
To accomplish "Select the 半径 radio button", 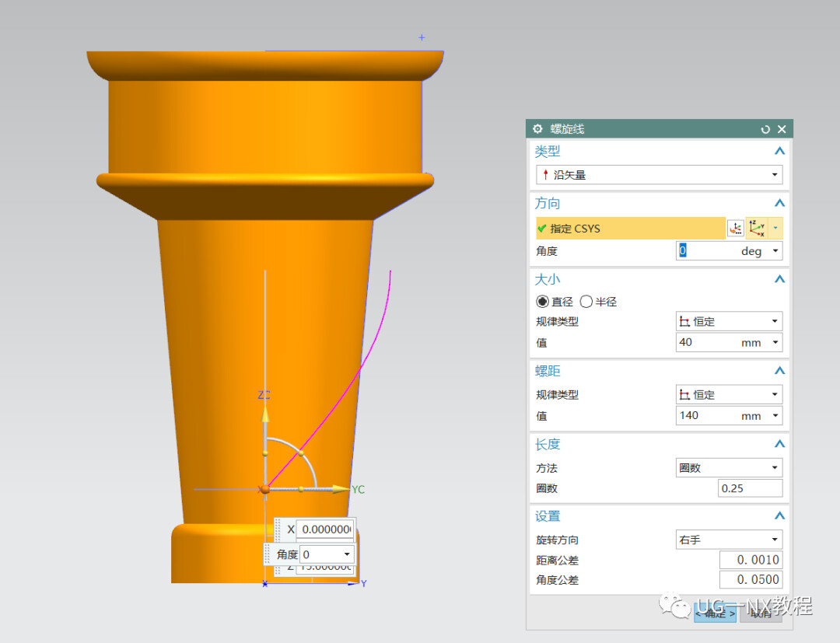I will point(586,302).
